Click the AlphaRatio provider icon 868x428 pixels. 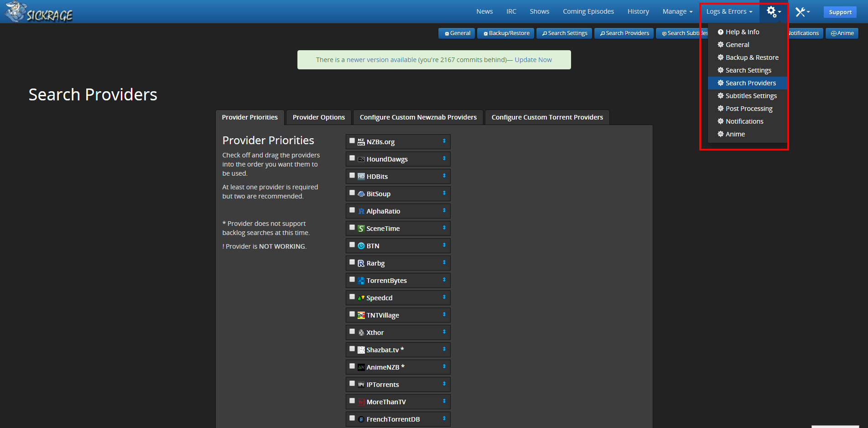coord(361,211)
